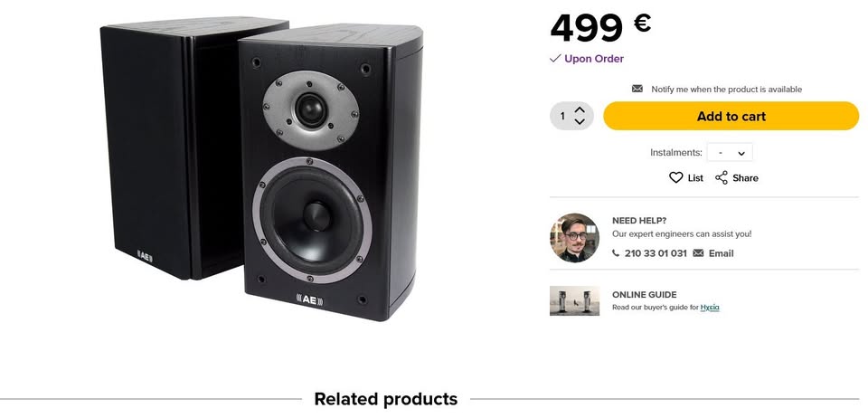Screen dimensions: 868x418
Task: Increase quantity with the up arrow
Action: 580,110
